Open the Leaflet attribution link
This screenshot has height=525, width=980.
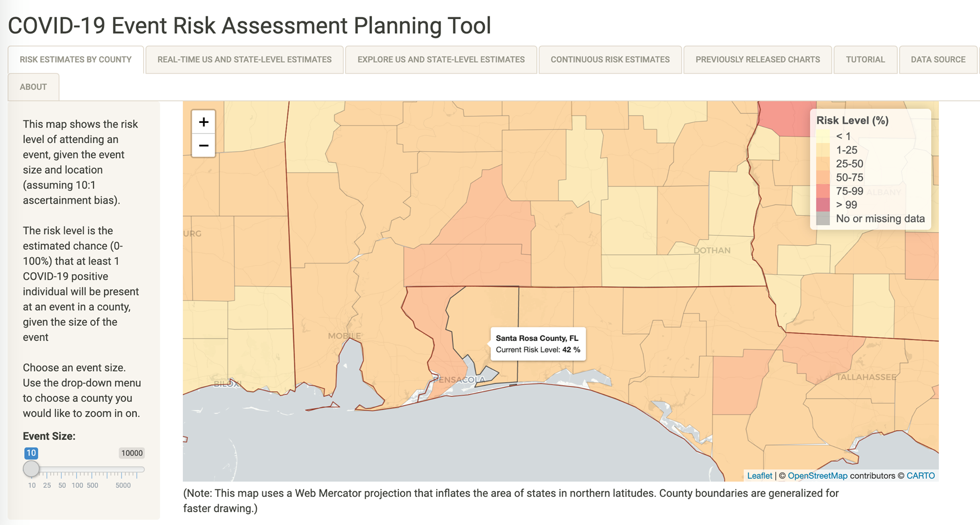[759, 476]
